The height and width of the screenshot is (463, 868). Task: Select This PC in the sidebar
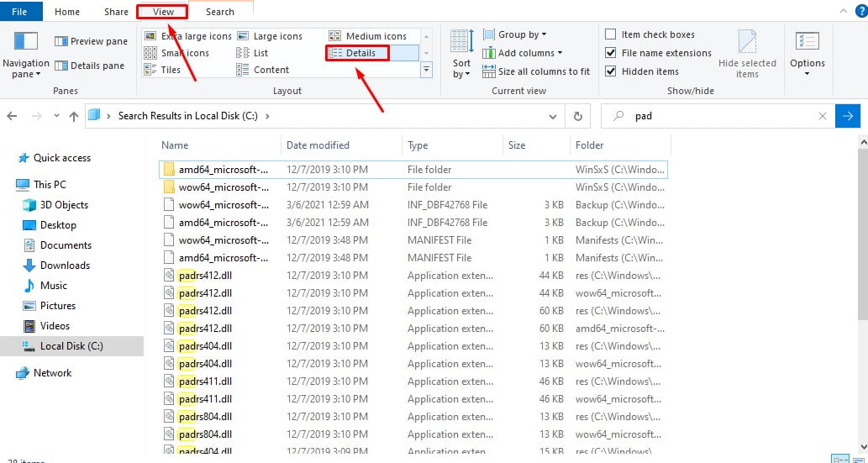[x=41, y=184]
